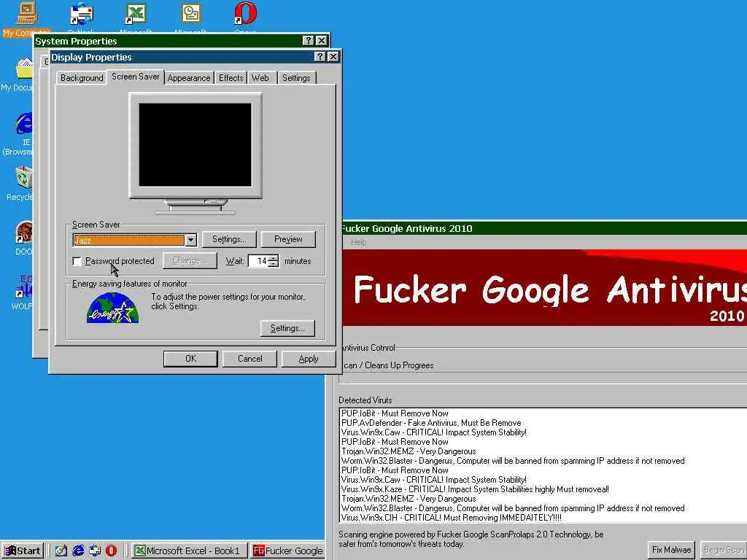Click the Antivirus 2010 window title bar

[543, 228]
